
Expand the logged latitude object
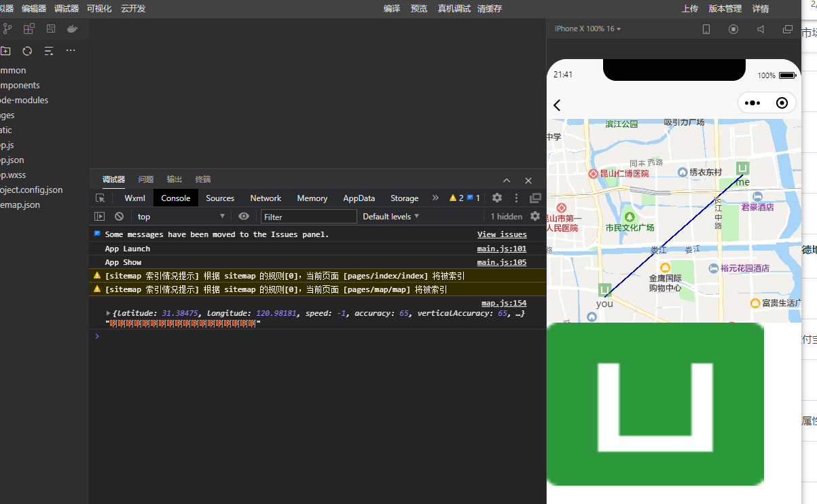[x=108, y=313]
